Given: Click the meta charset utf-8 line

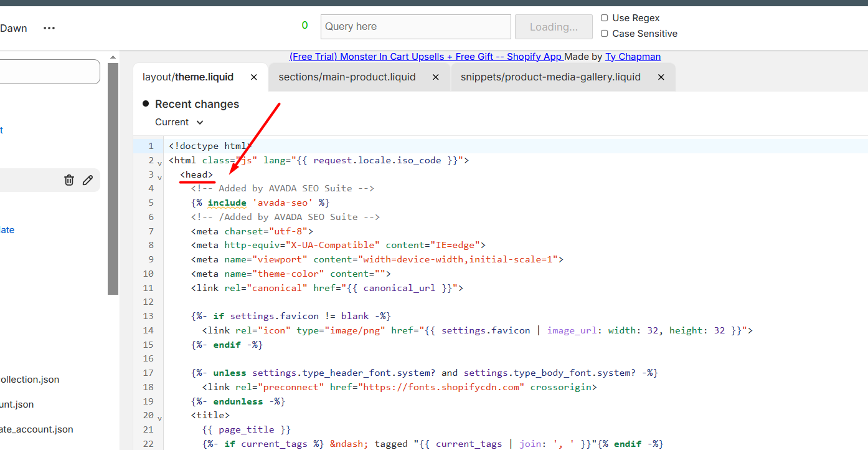Looking at the screenshot, I should (252, 231).
